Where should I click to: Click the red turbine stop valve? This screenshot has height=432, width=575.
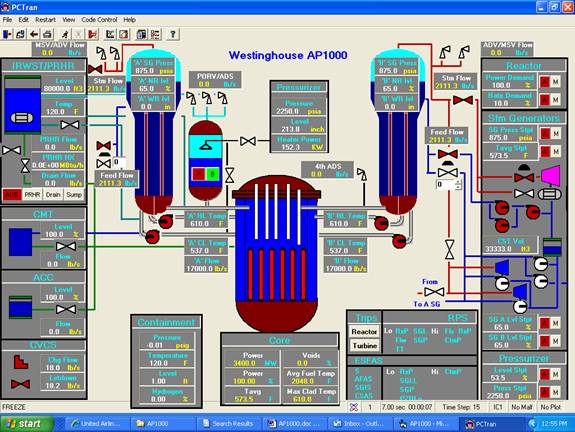(x=524, y=178)
